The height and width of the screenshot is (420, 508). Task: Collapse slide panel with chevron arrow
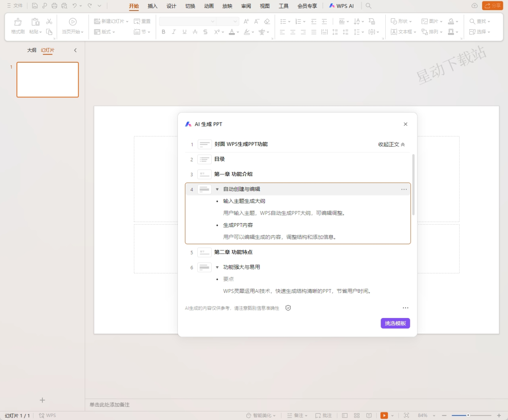[x=75, y=50]
